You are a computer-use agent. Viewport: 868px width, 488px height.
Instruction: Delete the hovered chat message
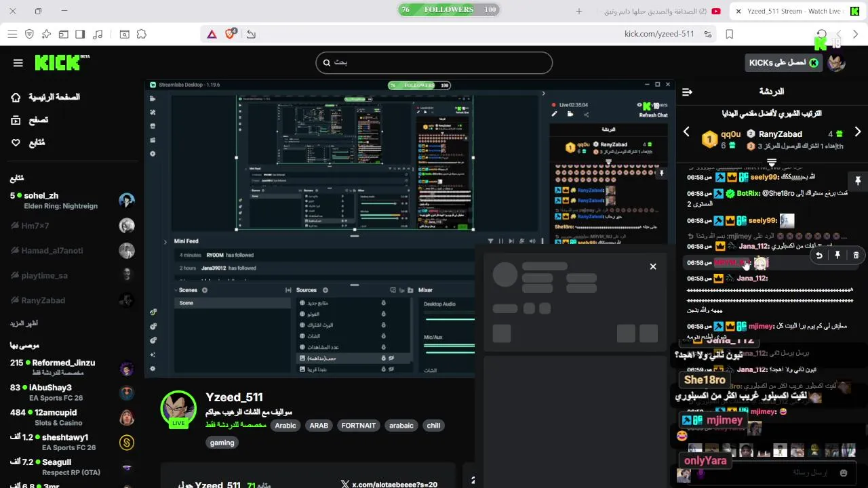856,256
